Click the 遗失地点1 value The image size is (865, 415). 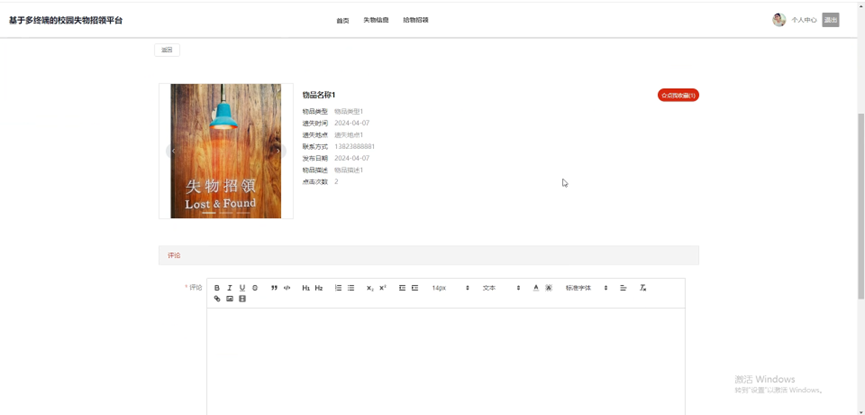[x=349, y=135]
